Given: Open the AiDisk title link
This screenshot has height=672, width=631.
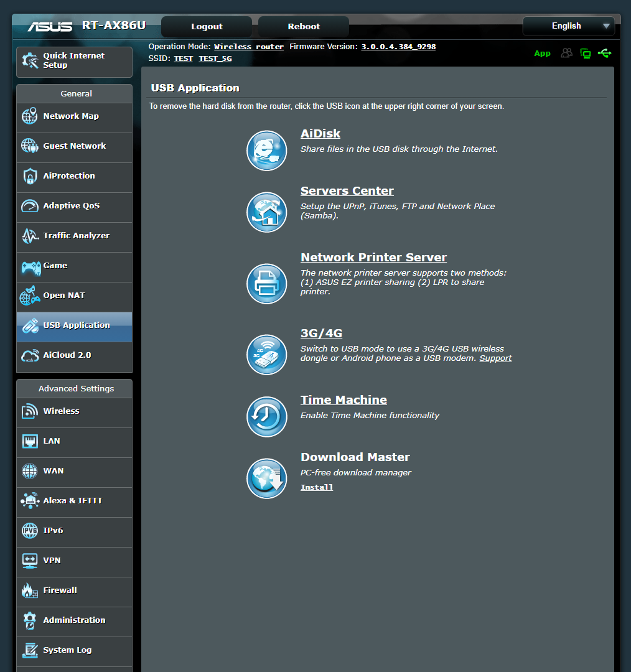Looking at the screenshot, I should tap(320, 134).
